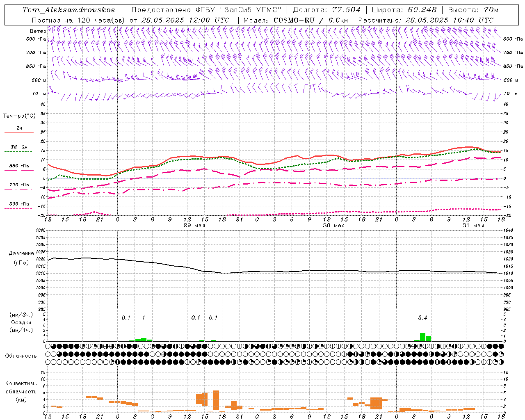Click the Давление pressure panel label
Image resolution: width=525 pixels, height=420 pixels.
click(21, 253)
